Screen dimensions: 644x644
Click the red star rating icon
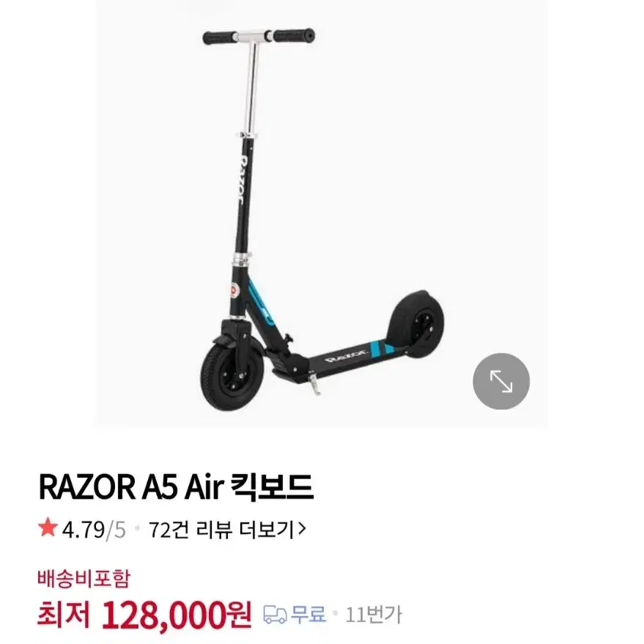(x=48, y=528)
